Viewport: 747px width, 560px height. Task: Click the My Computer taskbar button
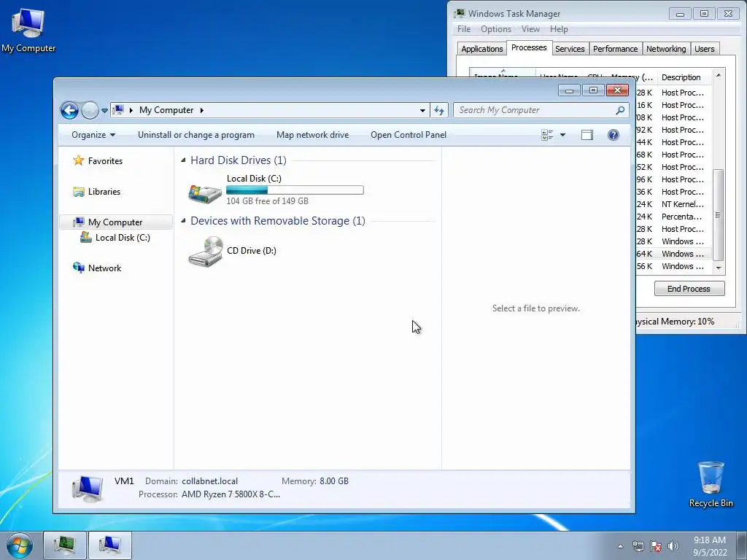(110, 545)
